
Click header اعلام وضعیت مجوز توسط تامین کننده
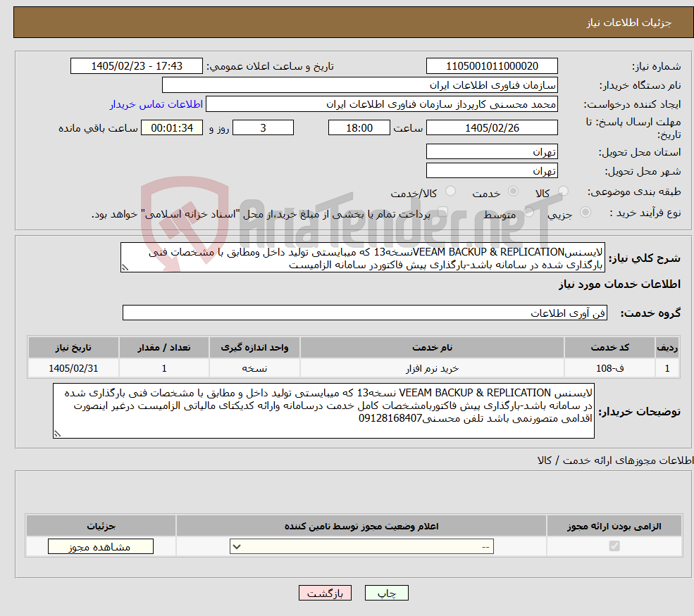click(x=361, y=526)
